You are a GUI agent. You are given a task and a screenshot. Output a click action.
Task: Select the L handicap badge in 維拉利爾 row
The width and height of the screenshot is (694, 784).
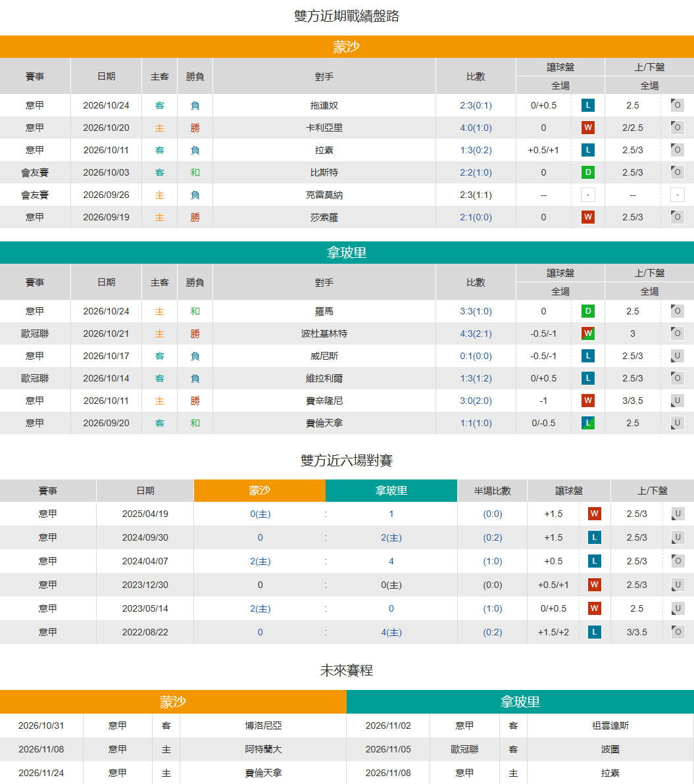click(588, 378)
